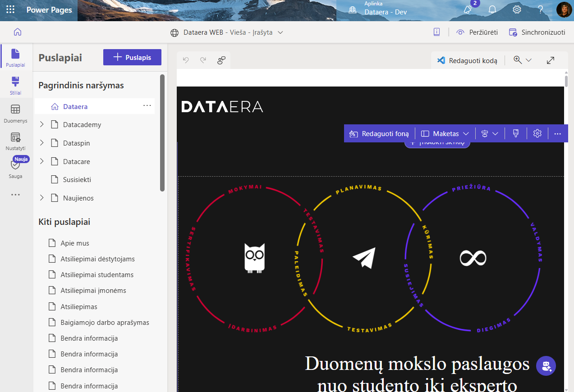The height and width of the screenshot is (392, 574).
Task: Click the Pagrindinis naršymas heading
Action: [81, 85]
